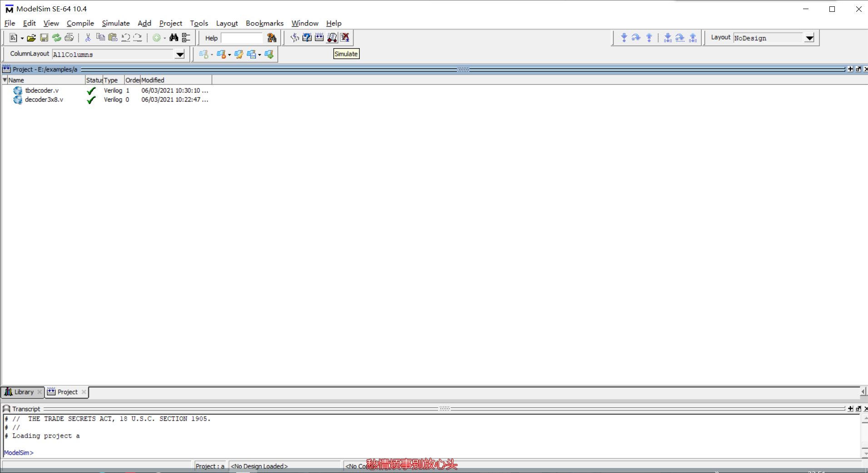Open the Project menu
Screen dimensions: 868x473
click(170, 23)
